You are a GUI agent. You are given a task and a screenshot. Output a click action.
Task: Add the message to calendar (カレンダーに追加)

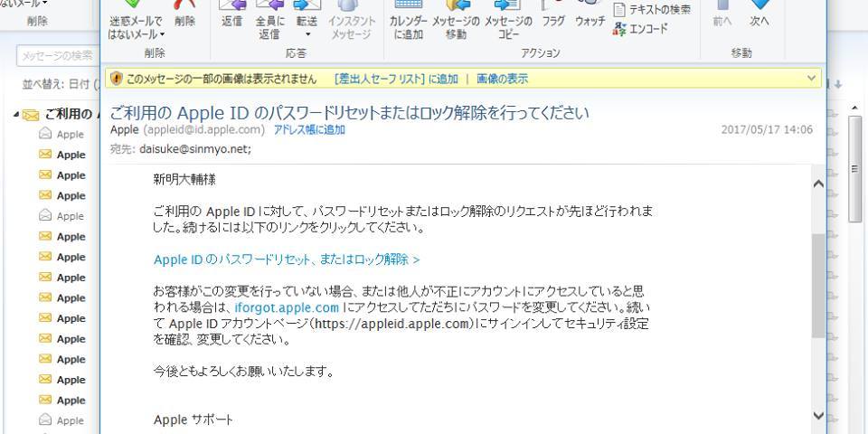(x=409, y=20)
